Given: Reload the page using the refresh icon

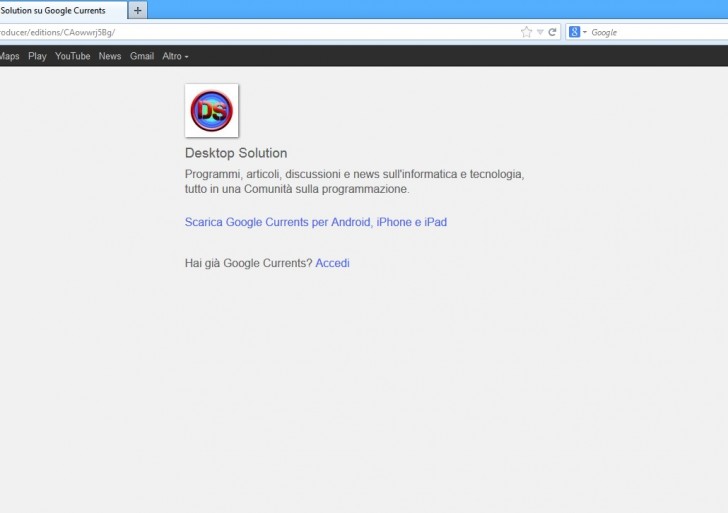Looking at the screenshot, I should pyautogui.click(x=552, y=32).
